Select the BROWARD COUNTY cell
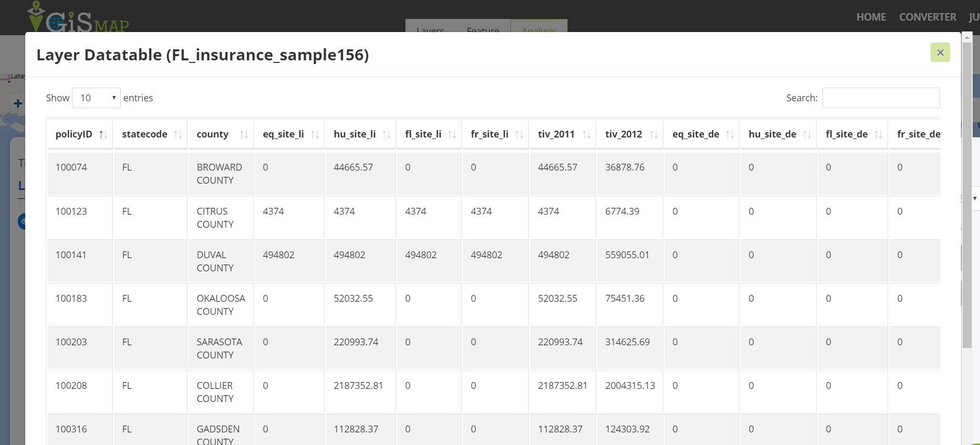The width and height of the screenshot is (980, 445). [x=220, y=174]
